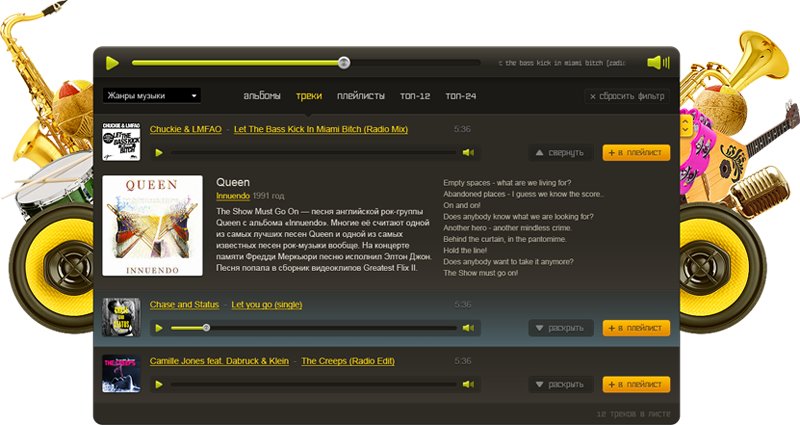Image resolution: width=800 pixels, height=425 pixels.
Task: Open the Жанры музыки genre dropdown
Action: (151, 96)
